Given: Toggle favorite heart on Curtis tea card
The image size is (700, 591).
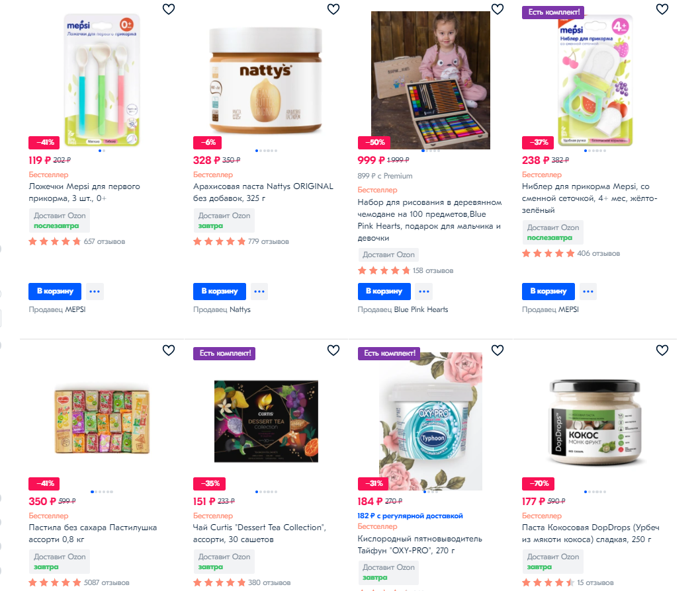Looking at the screenshot, I should (333, 350).
